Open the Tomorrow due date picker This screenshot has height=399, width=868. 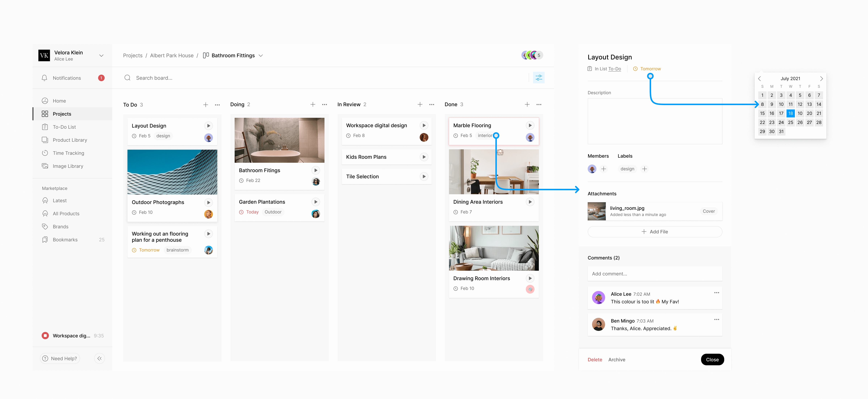pyautogui.click(x=647, y=68)
